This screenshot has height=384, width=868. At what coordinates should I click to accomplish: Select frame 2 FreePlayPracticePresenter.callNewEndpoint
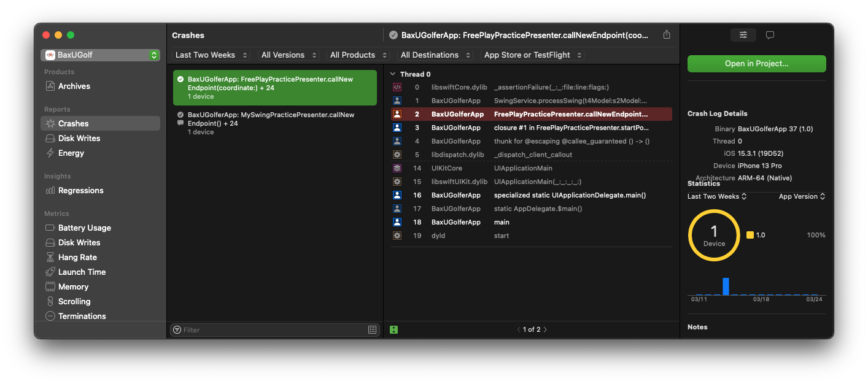[x=532, y=114]
